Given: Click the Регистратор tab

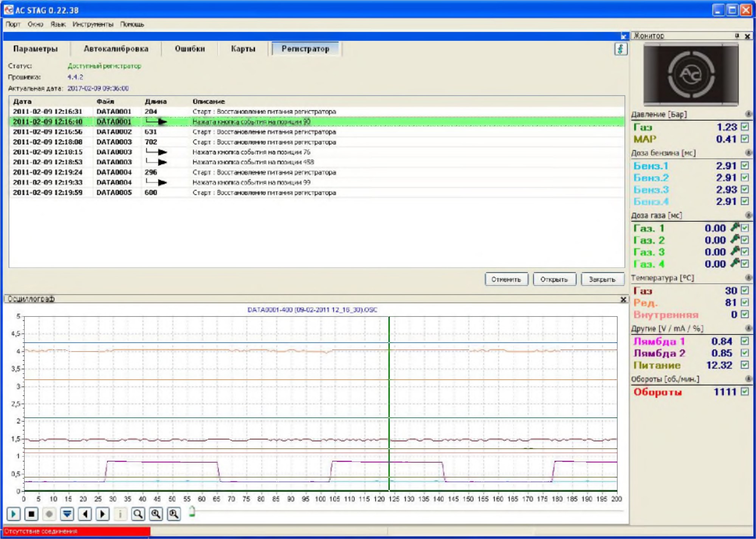Looking at the screenshot, I should click(x=305, y=49).
